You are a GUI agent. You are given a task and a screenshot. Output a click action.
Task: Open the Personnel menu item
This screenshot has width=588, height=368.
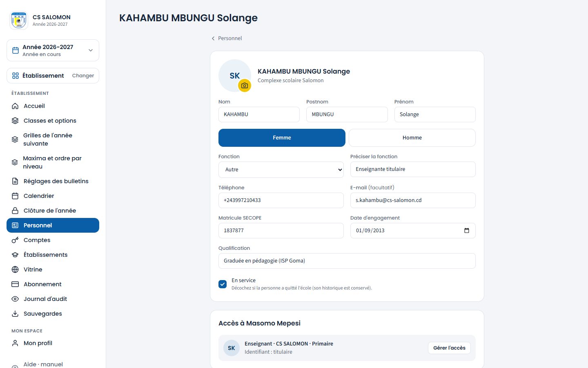(x=53, y=225)
